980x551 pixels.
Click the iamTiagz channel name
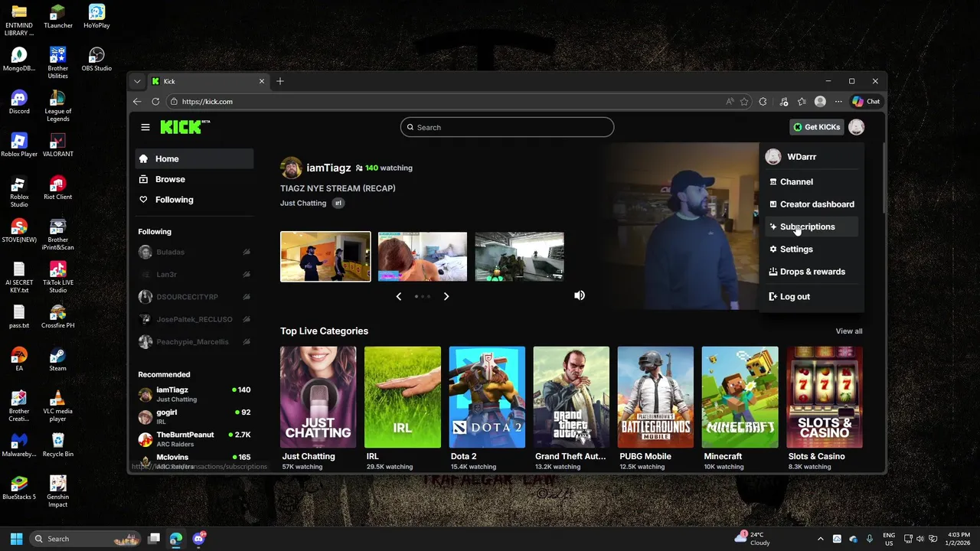pyautogui.click(x=328, y=168)
